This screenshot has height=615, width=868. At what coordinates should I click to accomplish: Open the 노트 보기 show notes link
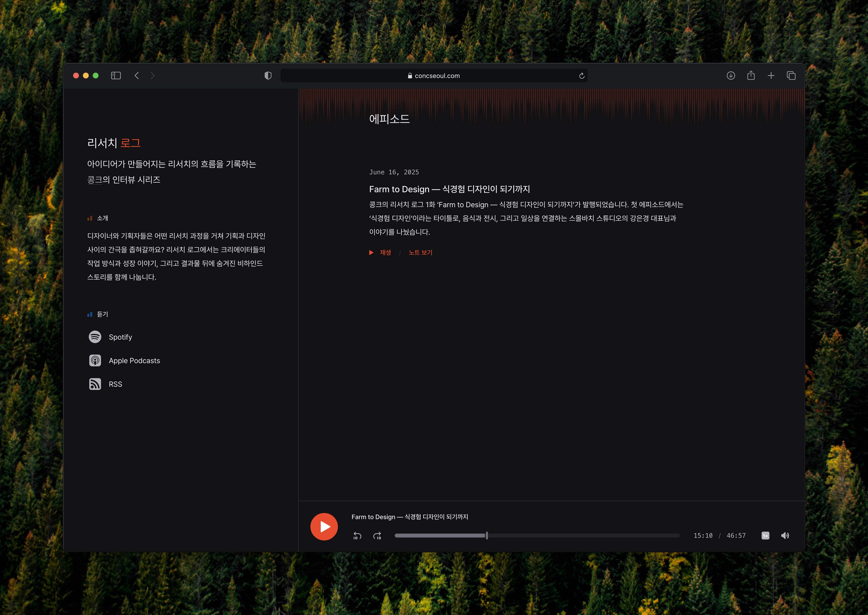coord(420,253)
